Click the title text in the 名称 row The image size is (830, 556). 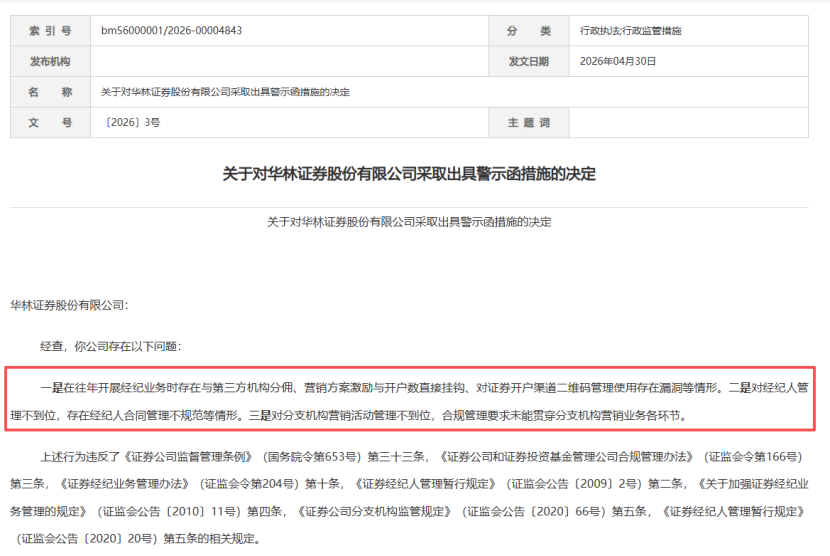click(225, 92)
